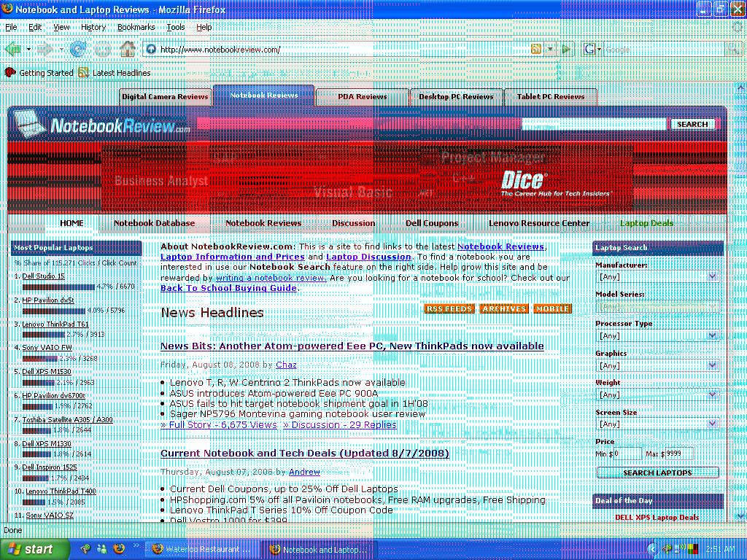The image size is (747, 560).
Task: Open the Back history dropdown arrow
Action: [28, 49]
